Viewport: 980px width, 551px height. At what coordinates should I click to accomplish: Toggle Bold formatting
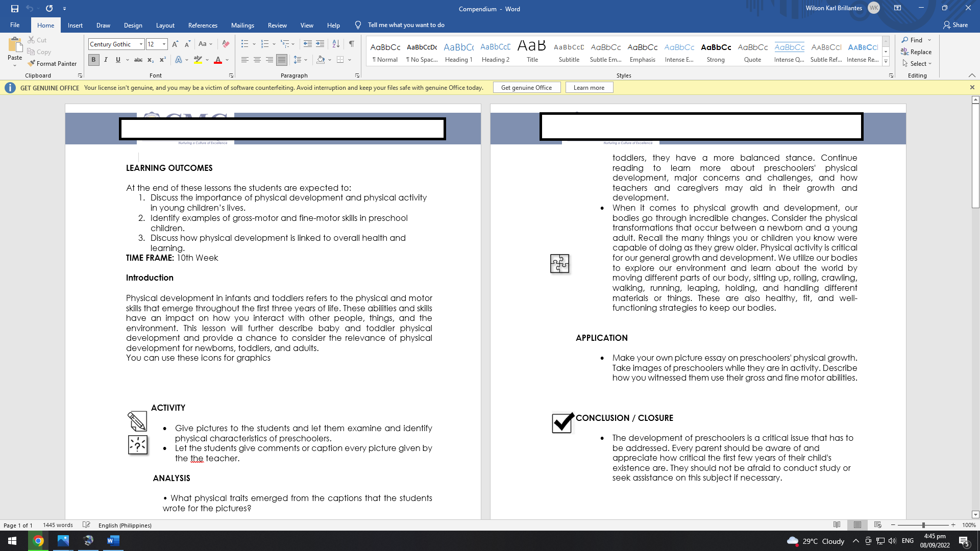tap(93, 60)
